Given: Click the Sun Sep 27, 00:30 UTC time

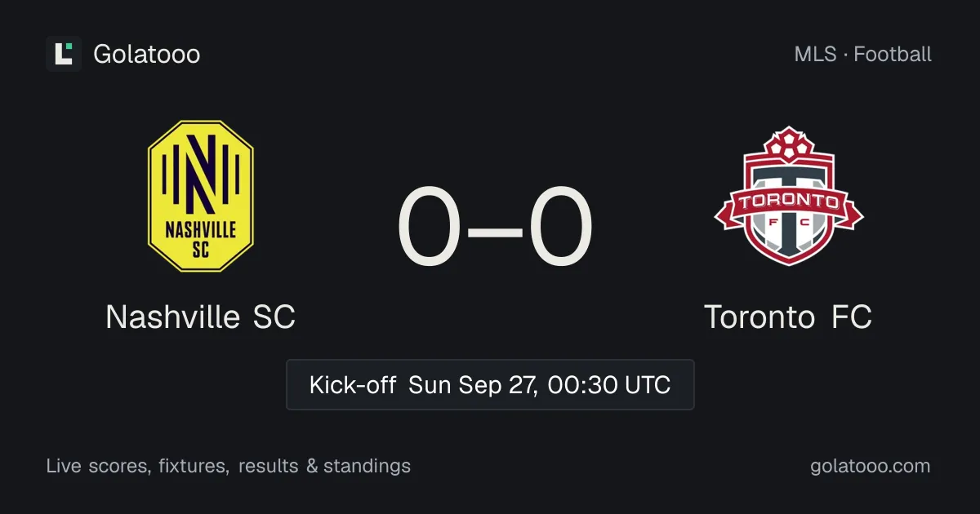Looking at the screenshot, I should coord(540,384).
